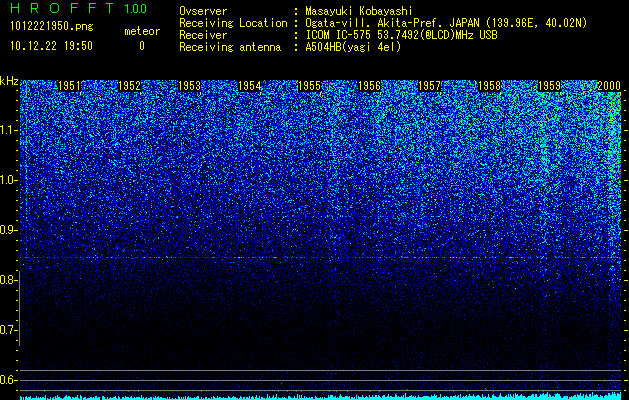Click time marker 1955
This screenshot has width=629, height=400.
pos(309,86)
